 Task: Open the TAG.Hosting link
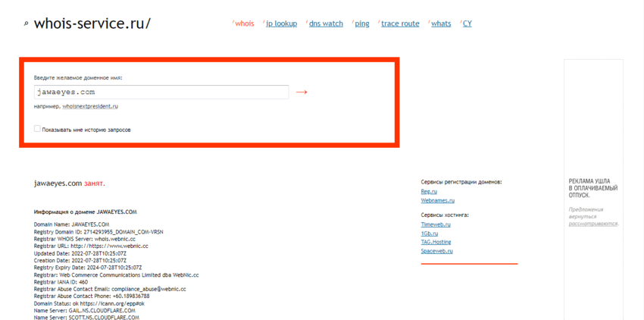click(436, 242)
